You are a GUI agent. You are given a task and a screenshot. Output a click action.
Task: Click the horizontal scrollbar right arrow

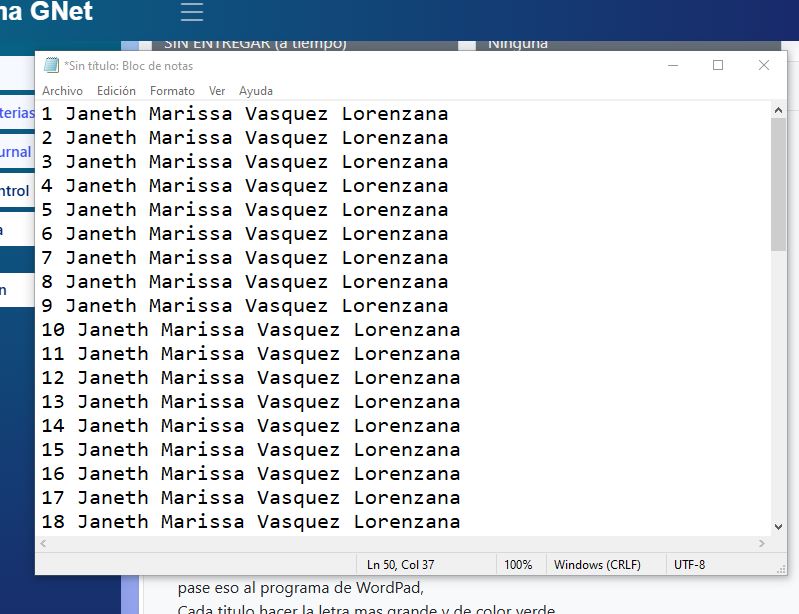762,543
